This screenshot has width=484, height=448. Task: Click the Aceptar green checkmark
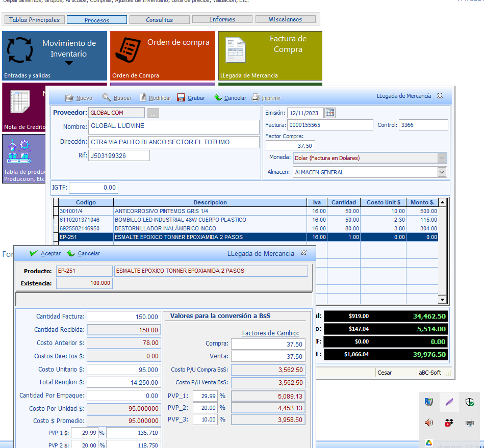[34, 253]
